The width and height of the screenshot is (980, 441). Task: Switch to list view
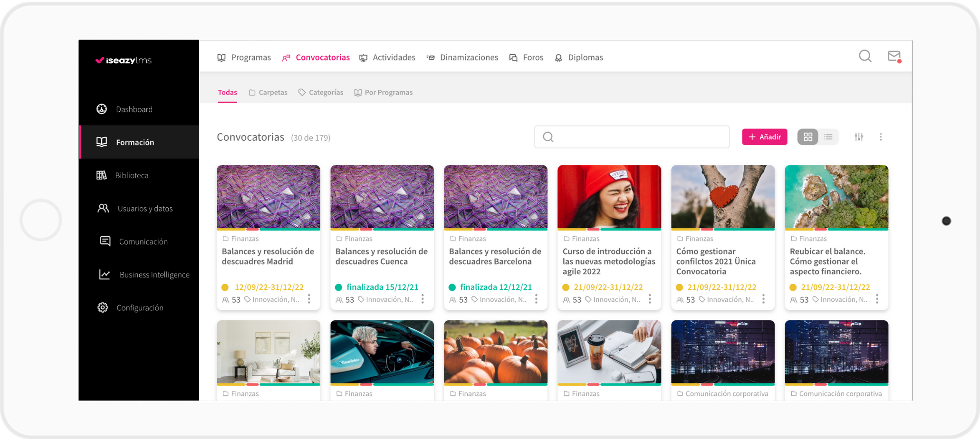pyautogui.click(x=828, y=137)
